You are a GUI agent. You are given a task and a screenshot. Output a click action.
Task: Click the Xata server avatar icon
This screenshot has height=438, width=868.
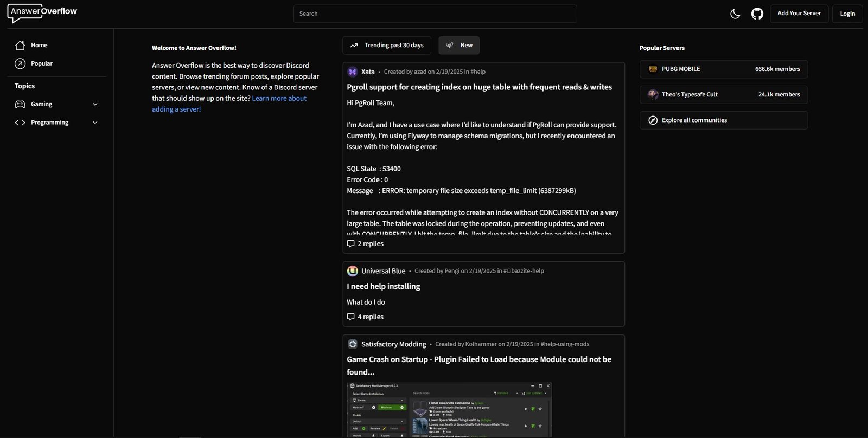(x=353, y=72)
